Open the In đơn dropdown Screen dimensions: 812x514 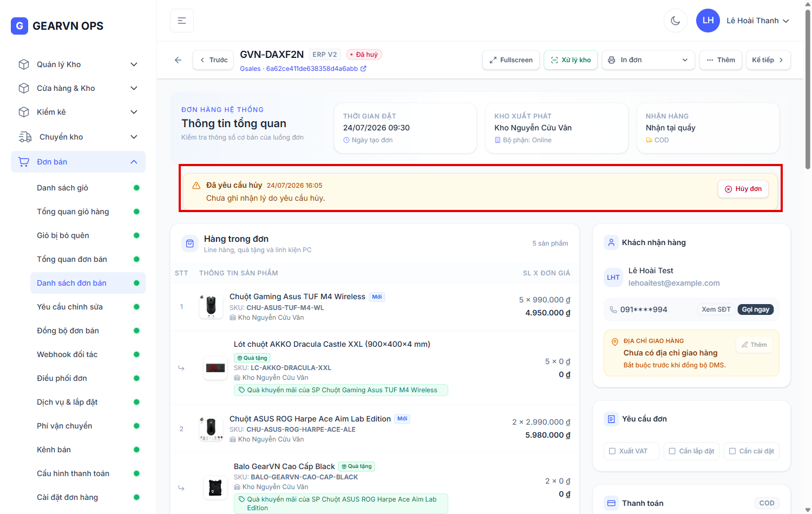click(649, 60)
